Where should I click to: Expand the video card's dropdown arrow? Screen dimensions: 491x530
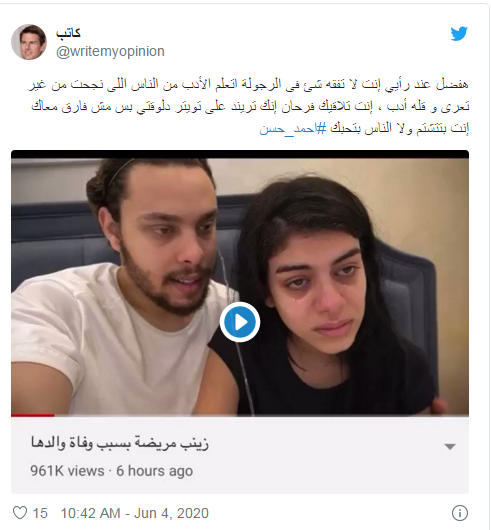(x=450, y=447)
